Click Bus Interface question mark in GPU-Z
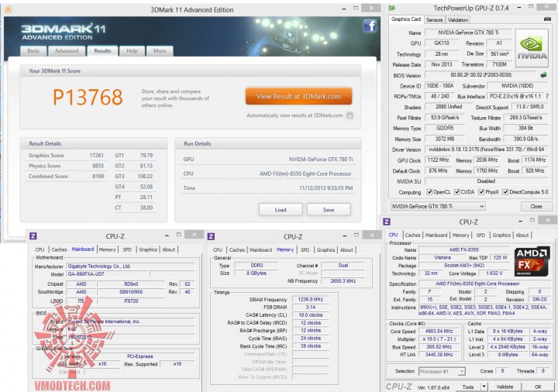 click(547, 96)
